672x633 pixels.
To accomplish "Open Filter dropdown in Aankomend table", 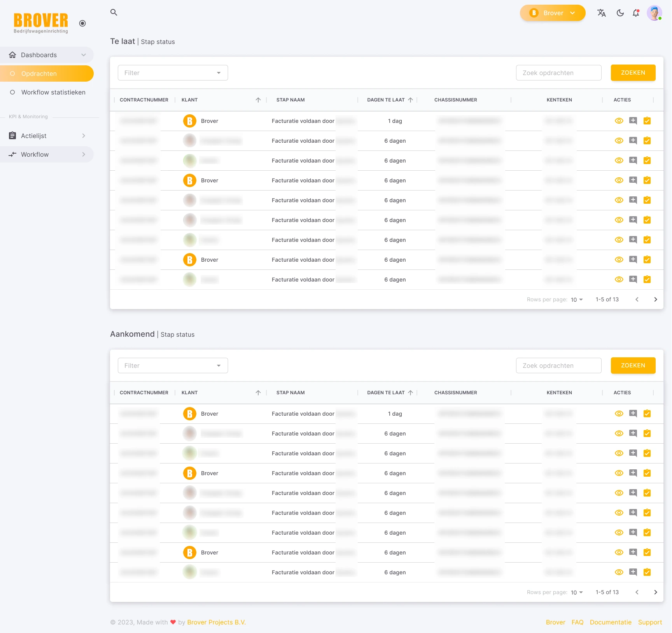I will (173, 365).
